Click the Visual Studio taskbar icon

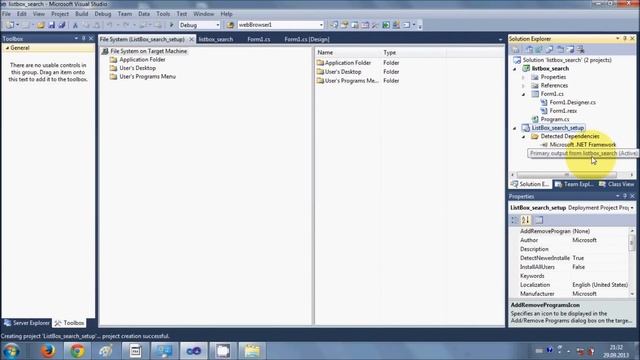[193, 351]
